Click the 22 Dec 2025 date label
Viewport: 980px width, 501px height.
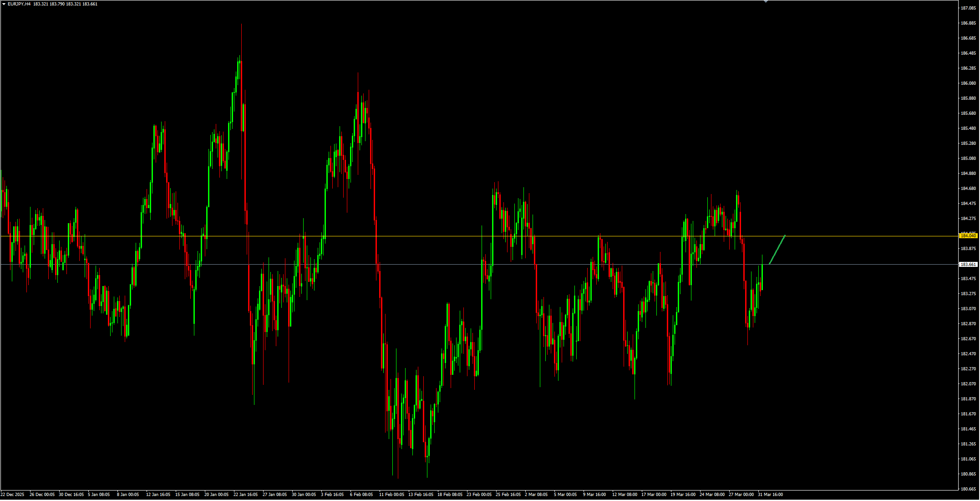point(12,495)
